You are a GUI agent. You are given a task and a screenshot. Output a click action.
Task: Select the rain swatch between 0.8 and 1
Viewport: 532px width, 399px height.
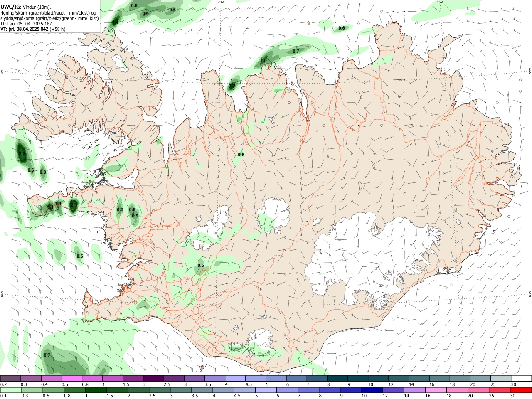74,390
